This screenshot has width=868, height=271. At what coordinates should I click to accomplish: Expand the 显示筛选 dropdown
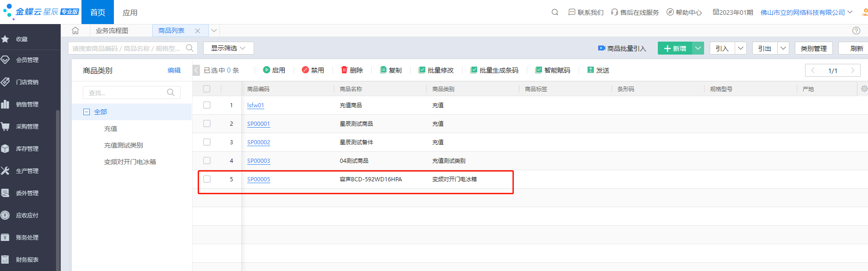(x=228, y=48)
